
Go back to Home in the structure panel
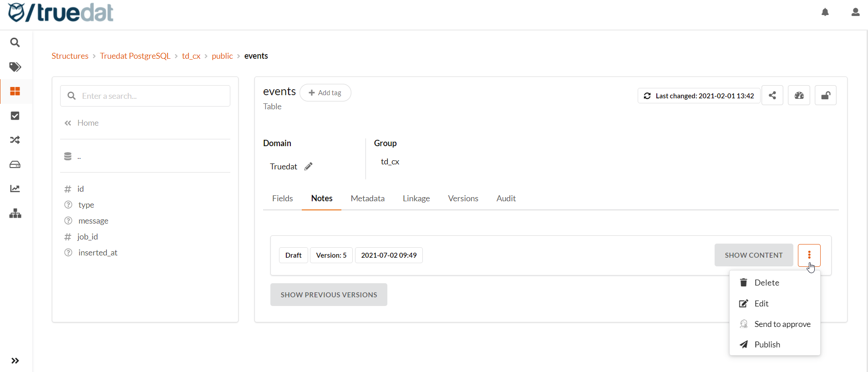click(87, 123)
